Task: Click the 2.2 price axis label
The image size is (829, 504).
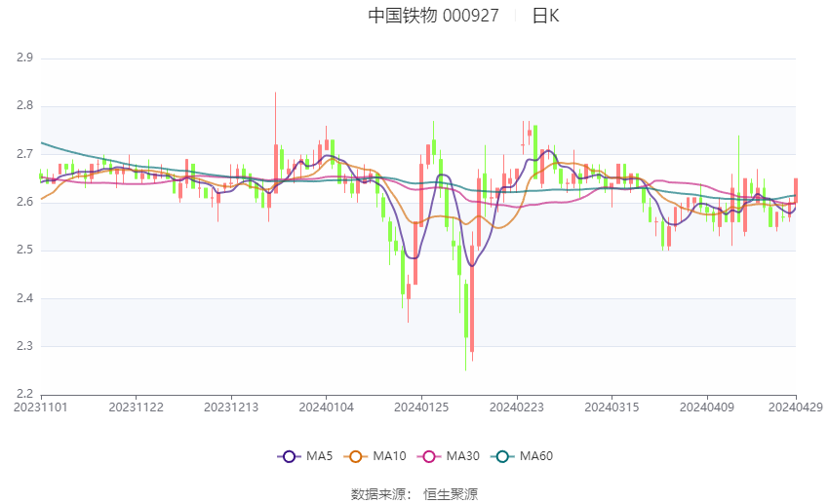Action: tap(24, 394)
